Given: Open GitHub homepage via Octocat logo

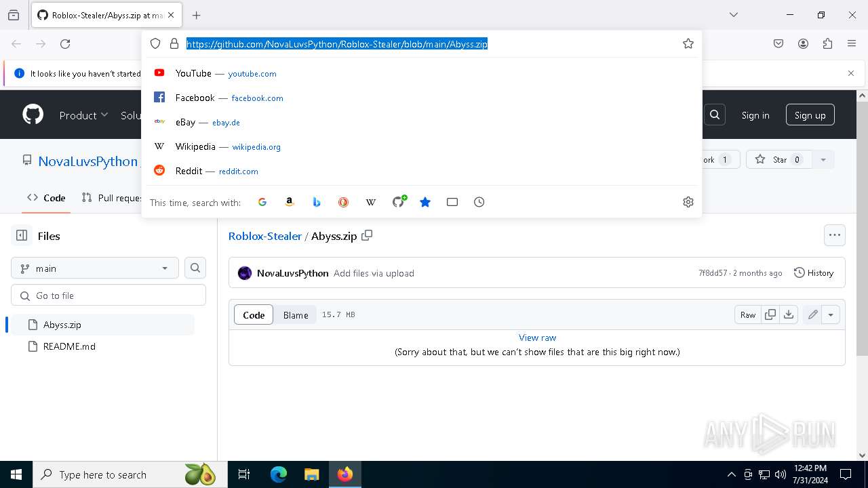Looking at the screenshot, I should point(33,115).
